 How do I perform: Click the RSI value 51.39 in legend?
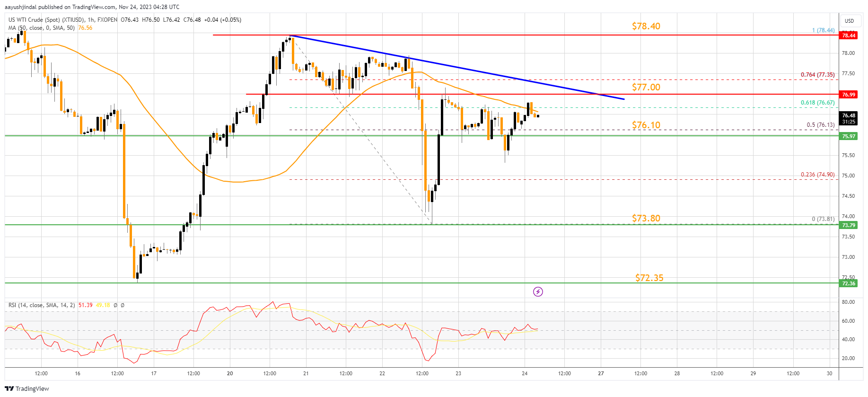pyautogui.click(x=86, y=305)
